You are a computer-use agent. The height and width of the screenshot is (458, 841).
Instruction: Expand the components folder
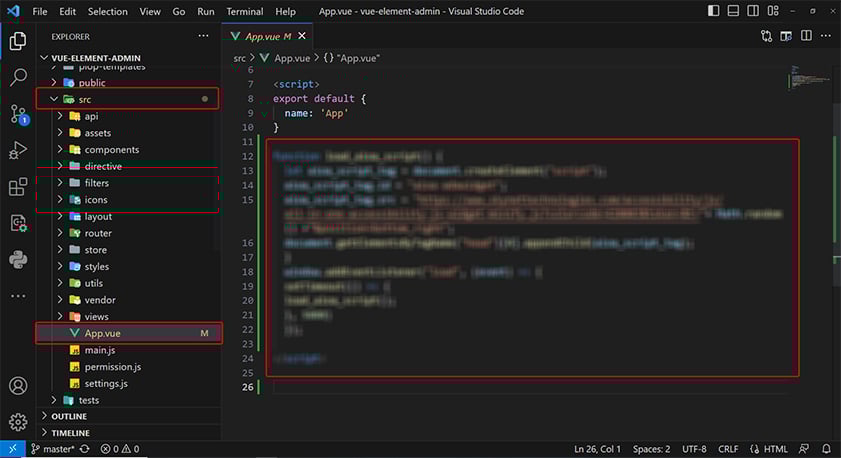point(60,149)
